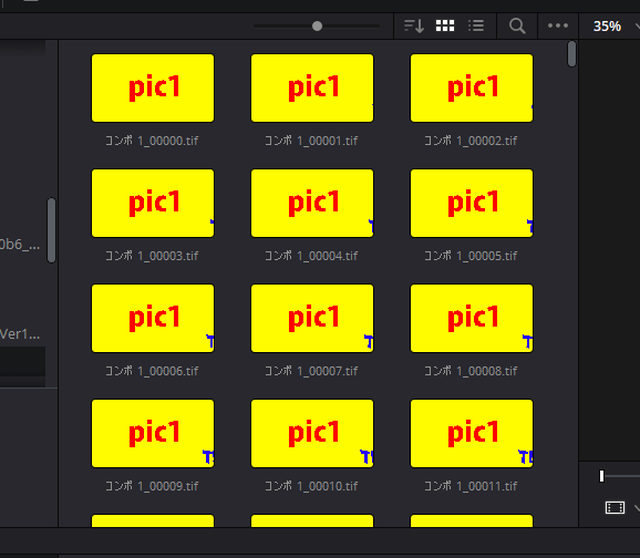Open the three-dot options menu
Screen dimensions: 640x558
coord(558,26)
